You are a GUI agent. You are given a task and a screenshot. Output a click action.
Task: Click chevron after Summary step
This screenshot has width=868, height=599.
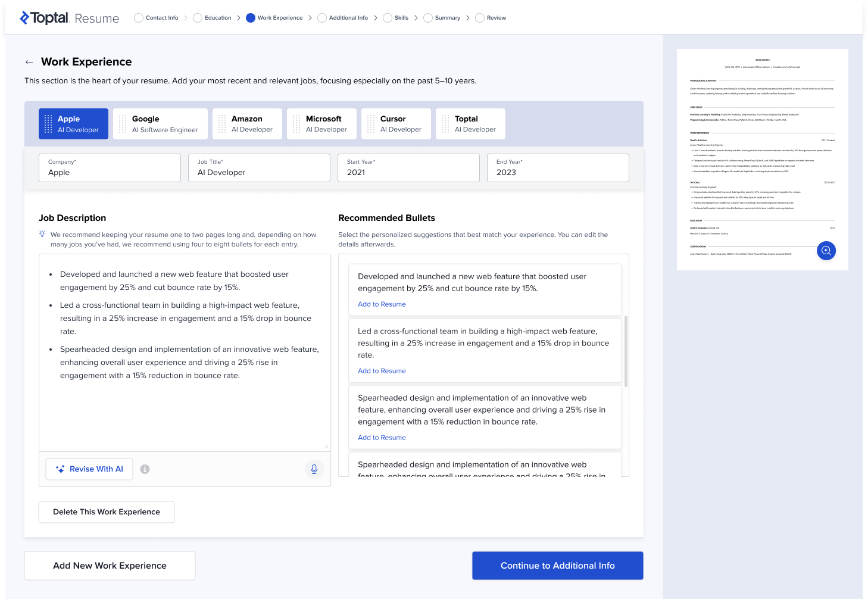(468, 18)
